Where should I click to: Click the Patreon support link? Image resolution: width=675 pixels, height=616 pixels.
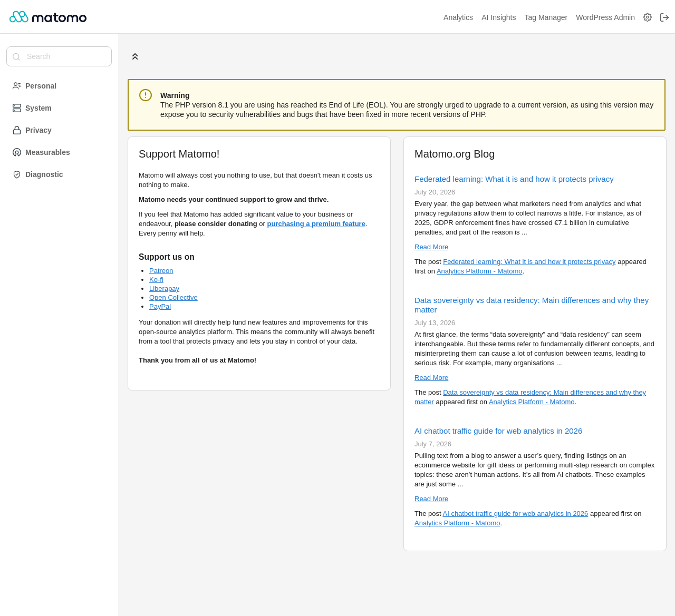pyautogui.click(x=161, y=271)
